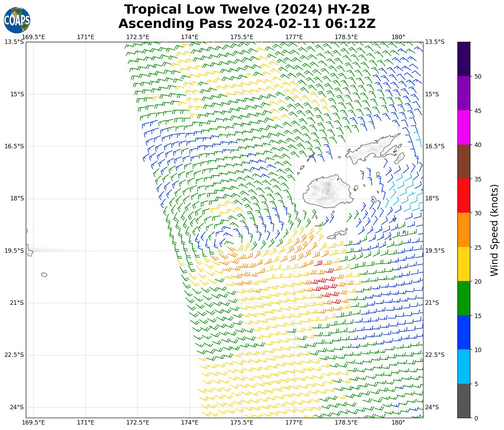Select the magenta 40-45 knot colorbar segment
The image size is (504, 430).
pos(464,127)
